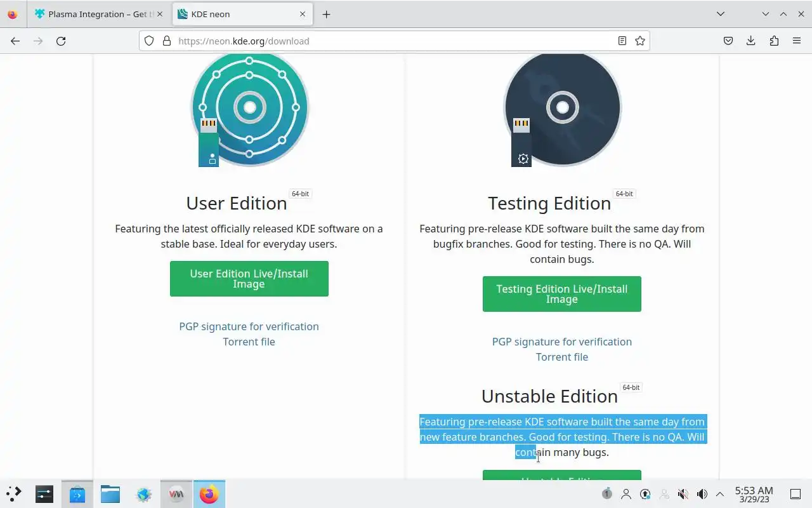View site security lock information
This screenshot has height=508, width=812.
coord(167,41)
